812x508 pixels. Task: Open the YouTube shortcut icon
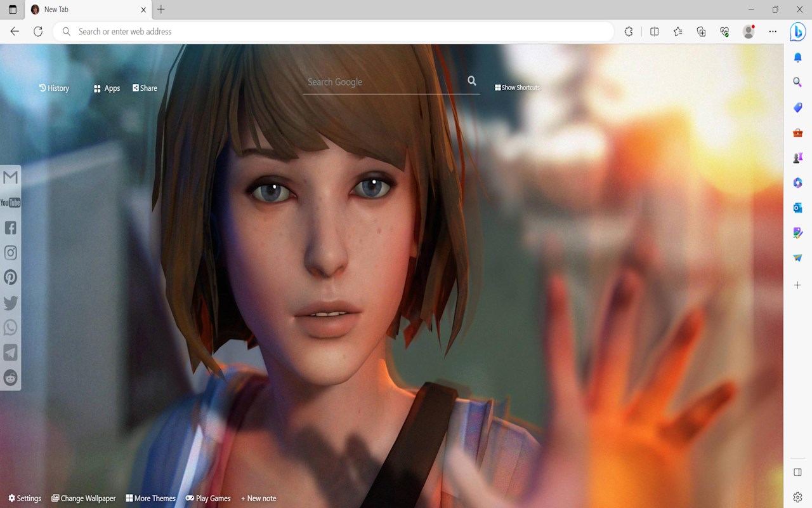point(10,203)
